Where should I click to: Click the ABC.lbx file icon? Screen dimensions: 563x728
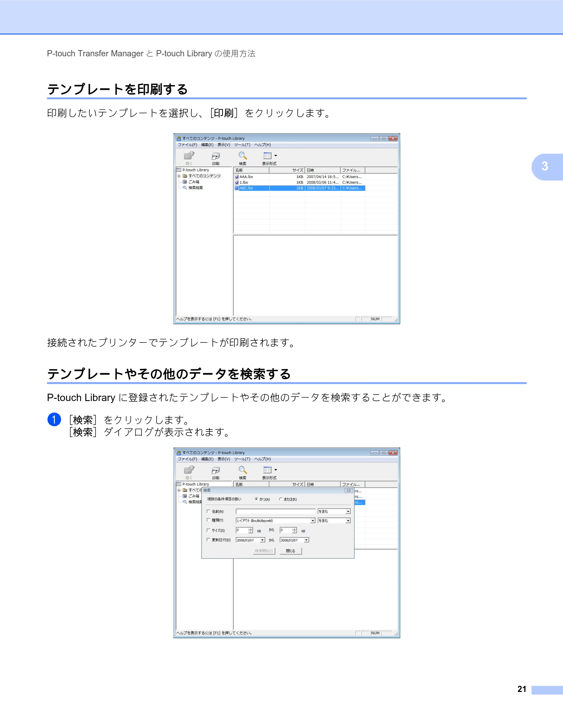point(237,188)
